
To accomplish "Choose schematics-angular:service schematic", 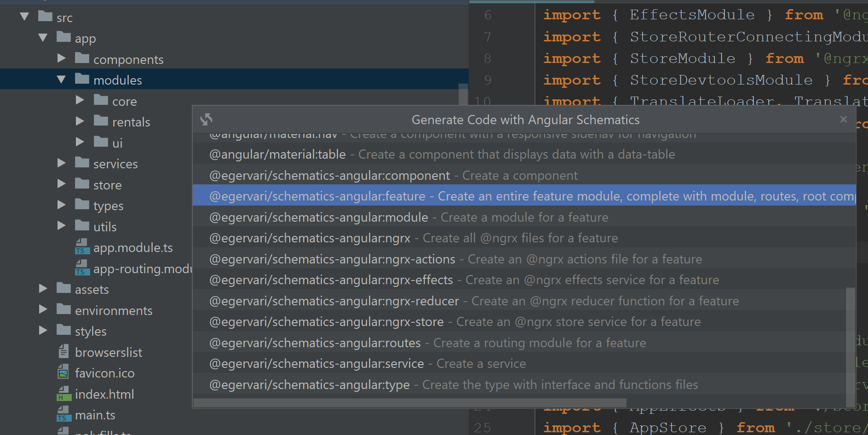I will (x=519, y=364).
